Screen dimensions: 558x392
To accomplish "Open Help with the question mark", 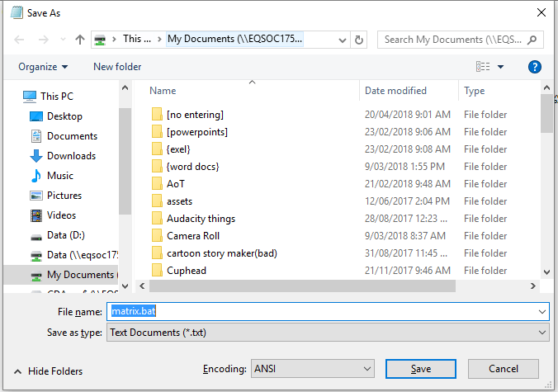I will (x=535, y=67).
